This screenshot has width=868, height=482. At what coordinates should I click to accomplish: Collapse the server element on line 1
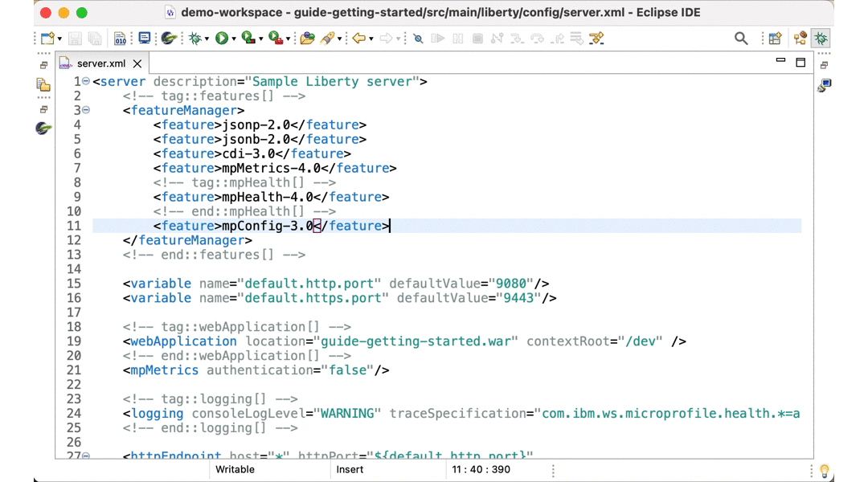click(86, 81)
